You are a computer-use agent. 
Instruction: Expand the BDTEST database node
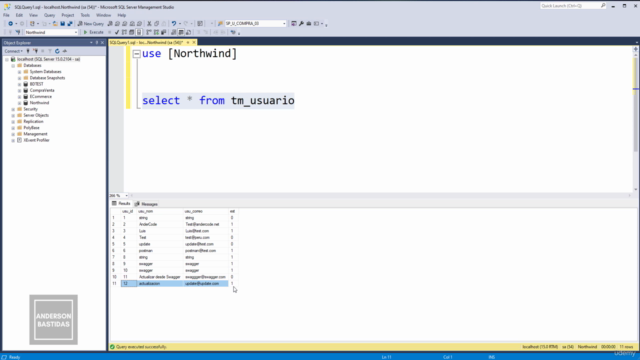pyautogui.click(x=19, y=84)
